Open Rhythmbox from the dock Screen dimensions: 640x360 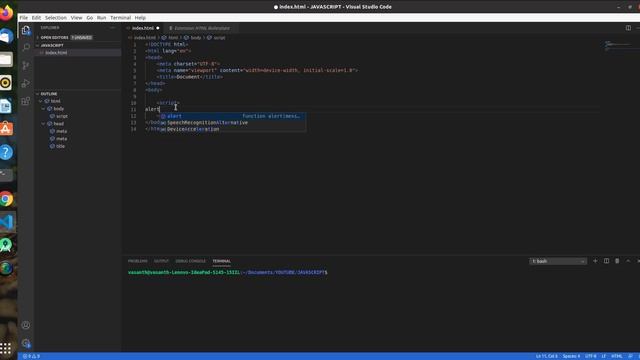[6, 83]
